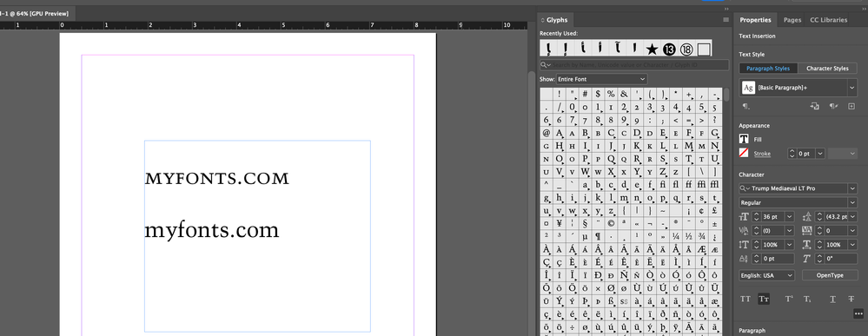Select the yen ¥ glyph
868x336 pixels.
point(559,224)
